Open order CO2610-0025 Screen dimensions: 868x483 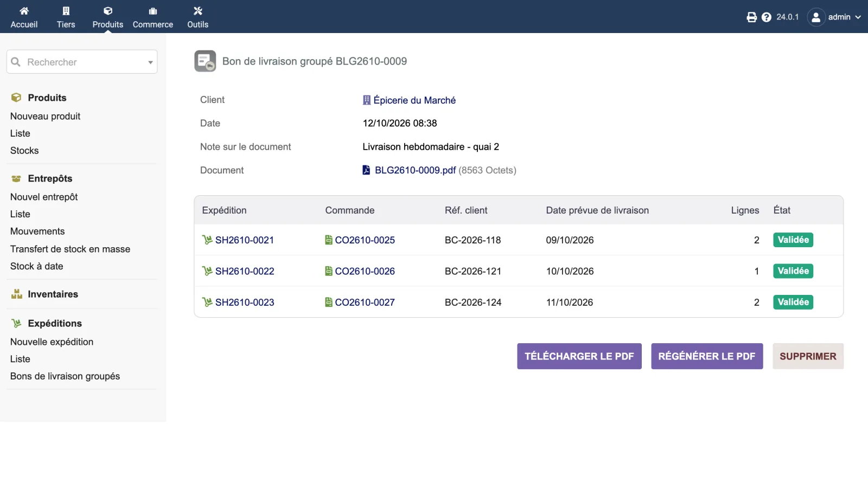365,240
